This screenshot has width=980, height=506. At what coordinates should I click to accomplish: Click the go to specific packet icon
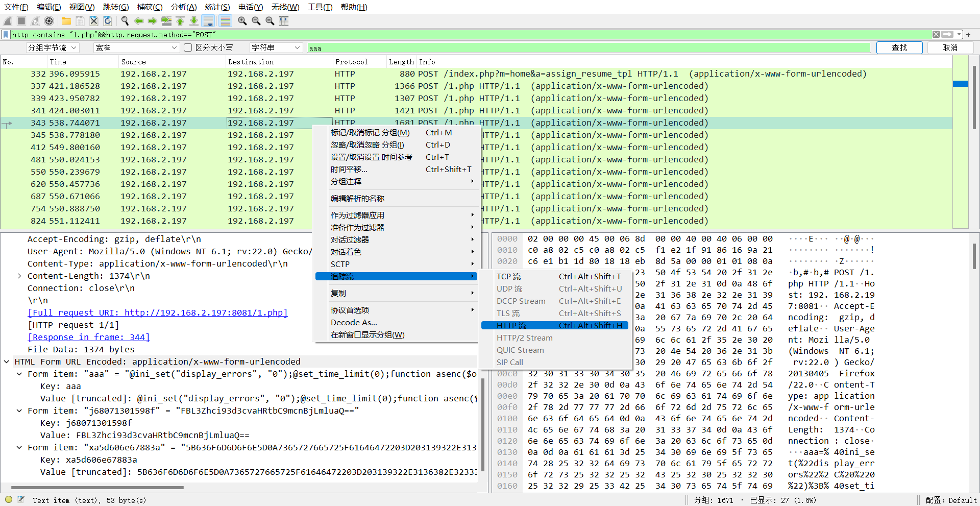pos(166,21)
